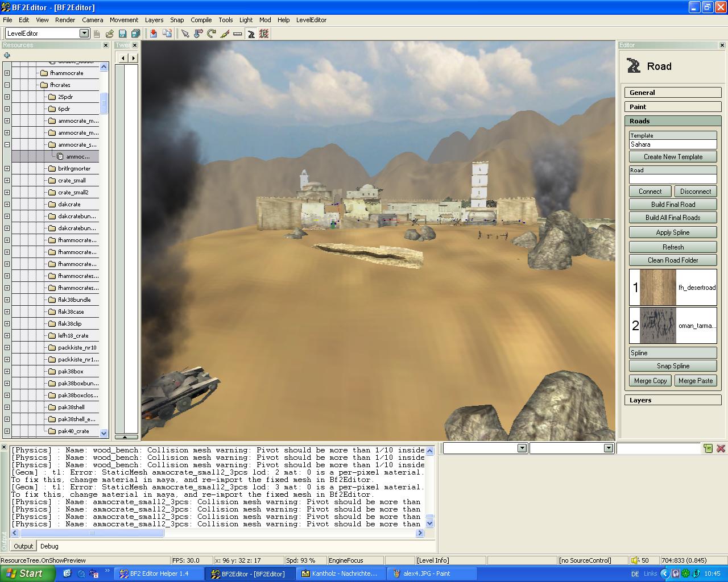Click the Disconnect road button
The height and width of the screenshot is (582, 728).
point(696,192)
